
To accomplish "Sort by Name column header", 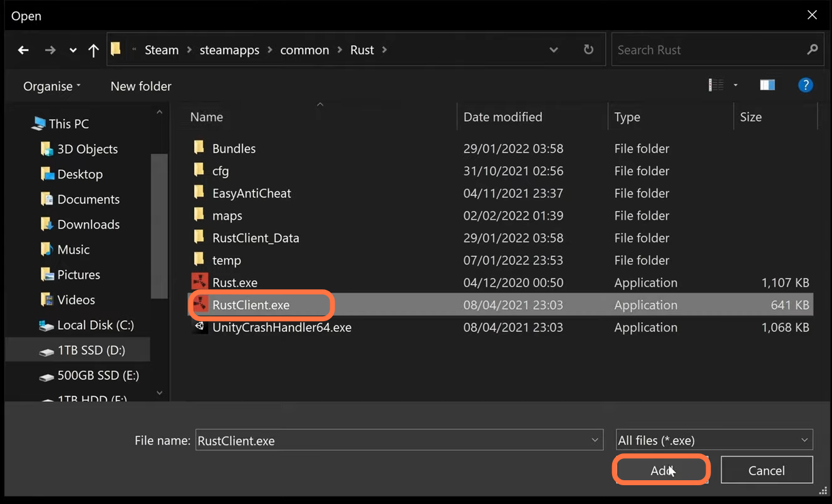I will 207,117.
